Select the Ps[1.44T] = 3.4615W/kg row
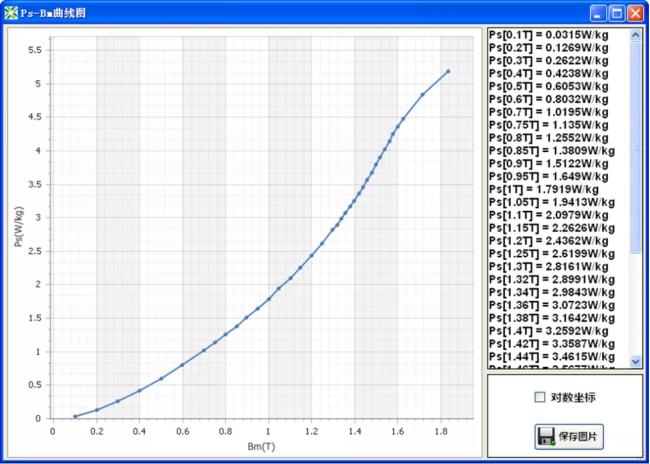 (550, 355)
